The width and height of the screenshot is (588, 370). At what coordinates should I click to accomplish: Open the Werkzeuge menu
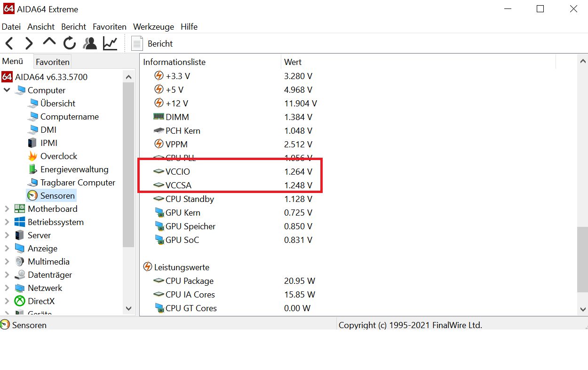click(153, 27)
